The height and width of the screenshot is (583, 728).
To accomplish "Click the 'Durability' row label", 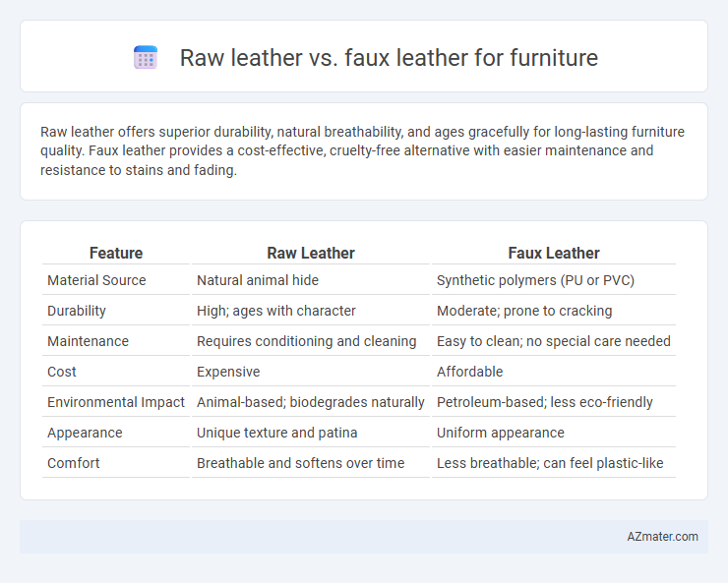I will pos(77,311).
